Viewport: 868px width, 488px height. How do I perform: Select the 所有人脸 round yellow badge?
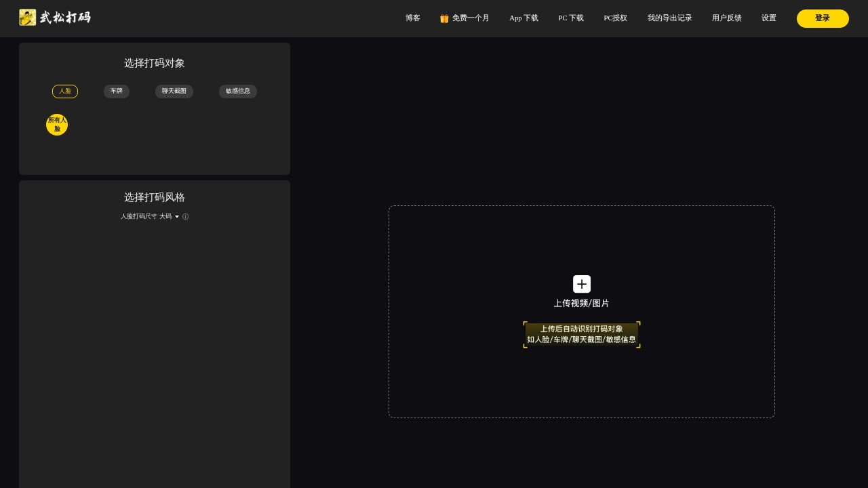tap(57, 125)
